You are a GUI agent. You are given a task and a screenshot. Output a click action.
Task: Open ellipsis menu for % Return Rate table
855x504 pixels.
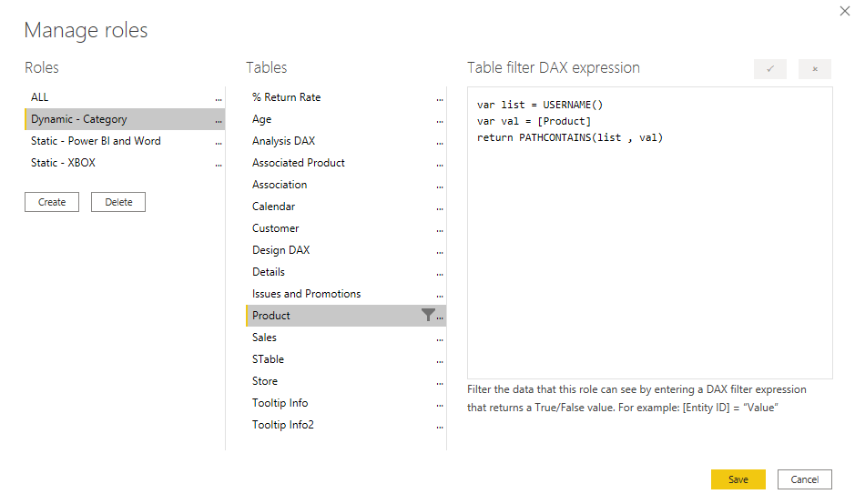pyautogui.click(x=440, y=99)
